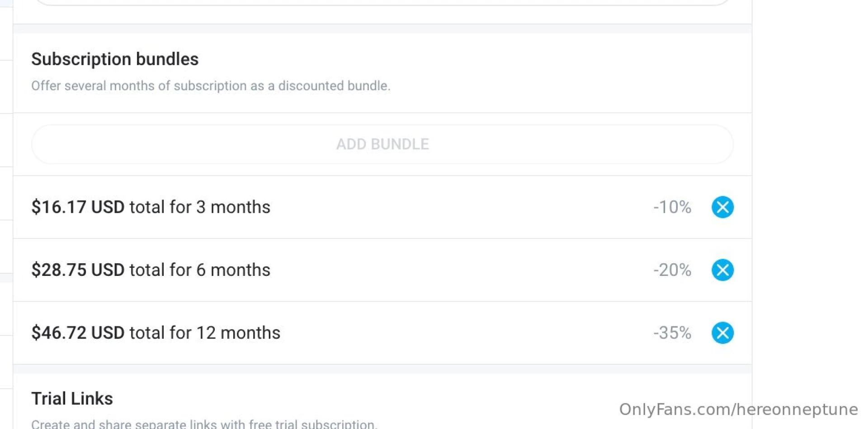This screenshot has height=429, width=868.
Task: Click the -10% discount label
Action: [x=671, y=207]
